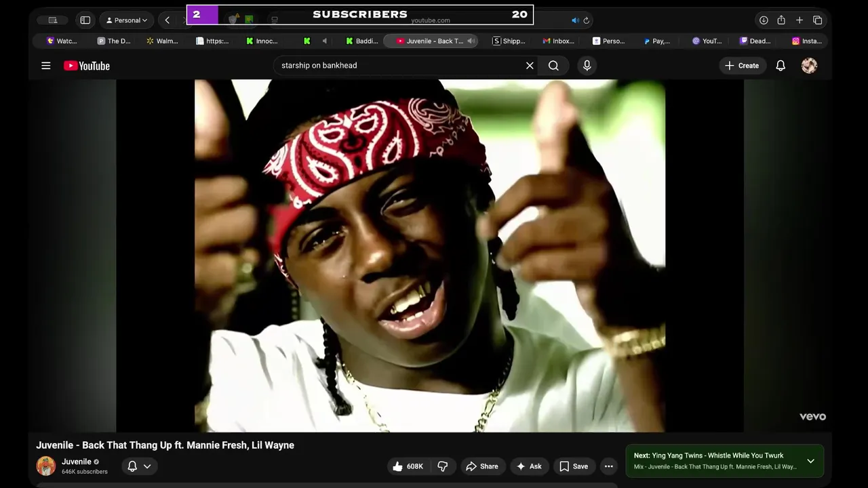868x488 pixels.
Task: Switch to the Walm... tab
Action: point(163,41)
